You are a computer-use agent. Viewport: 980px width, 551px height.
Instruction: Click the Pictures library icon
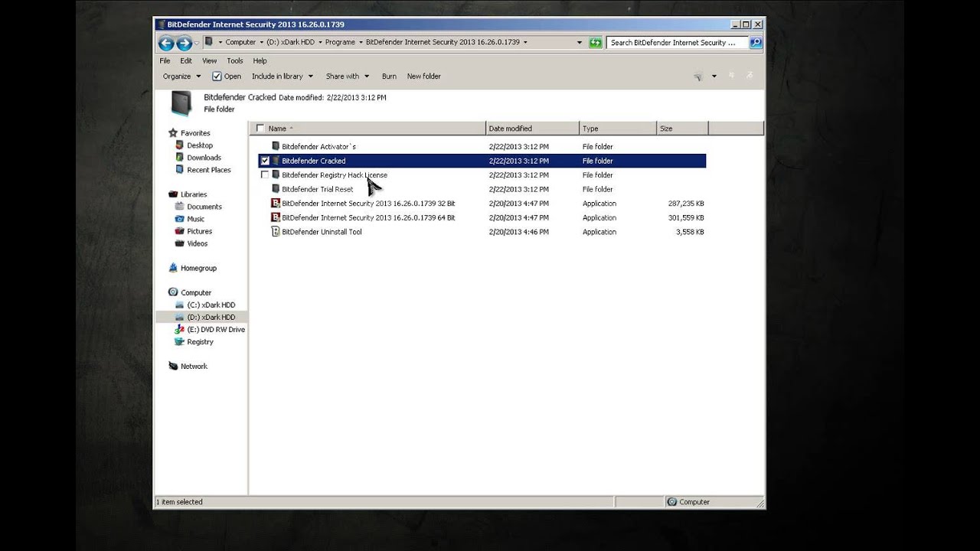click(x=180, y=231)
